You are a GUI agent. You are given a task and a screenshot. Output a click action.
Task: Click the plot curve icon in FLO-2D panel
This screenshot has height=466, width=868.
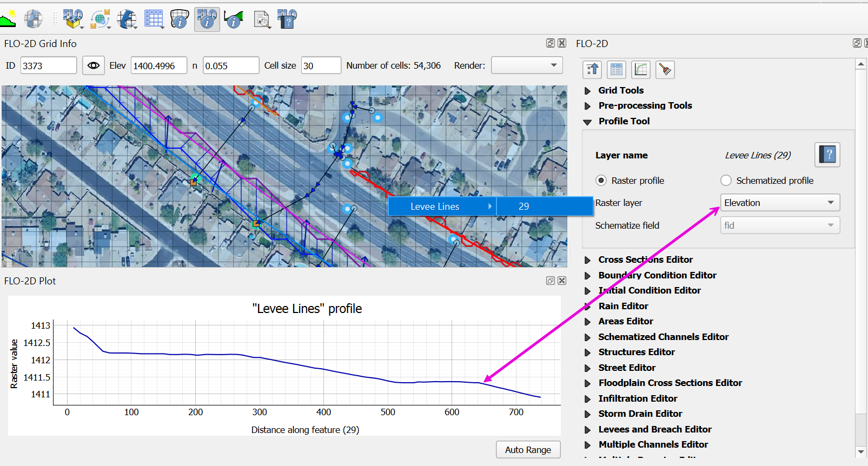[x=641, y=70]
